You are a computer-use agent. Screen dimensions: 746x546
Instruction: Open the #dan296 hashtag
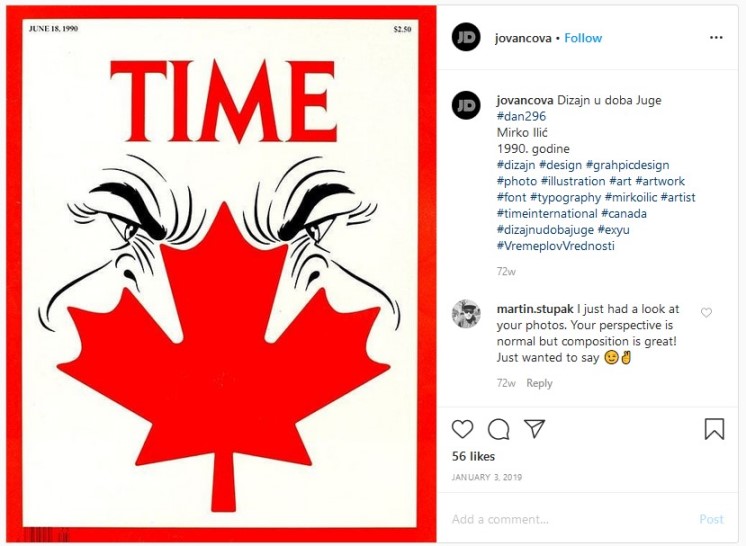[x=521, y=117]
